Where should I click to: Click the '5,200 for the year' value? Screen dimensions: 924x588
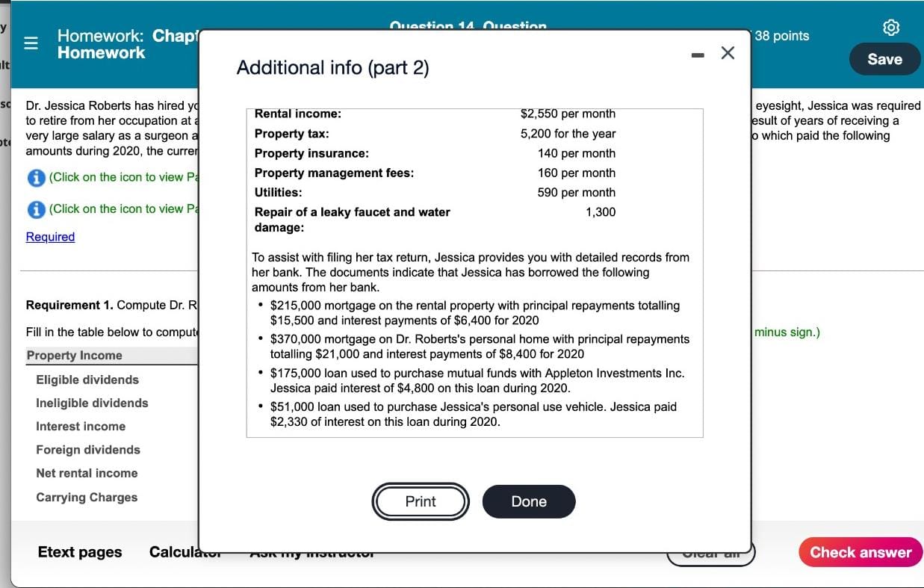pos(568,134)
